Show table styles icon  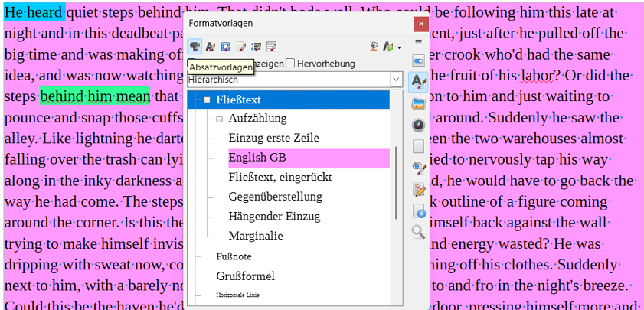[x=272, y=47]
